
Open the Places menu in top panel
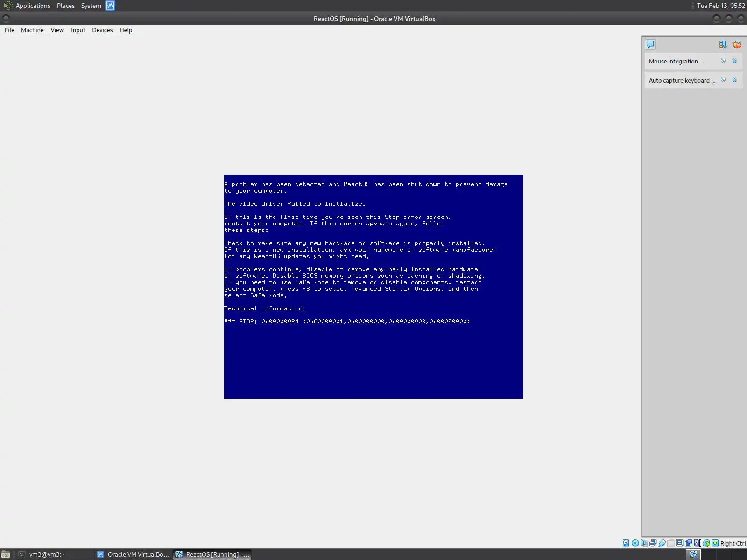66,6
